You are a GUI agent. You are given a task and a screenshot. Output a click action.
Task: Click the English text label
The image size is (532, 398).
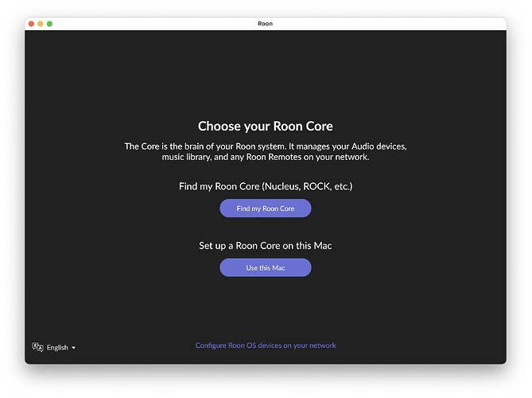(57, 348)
